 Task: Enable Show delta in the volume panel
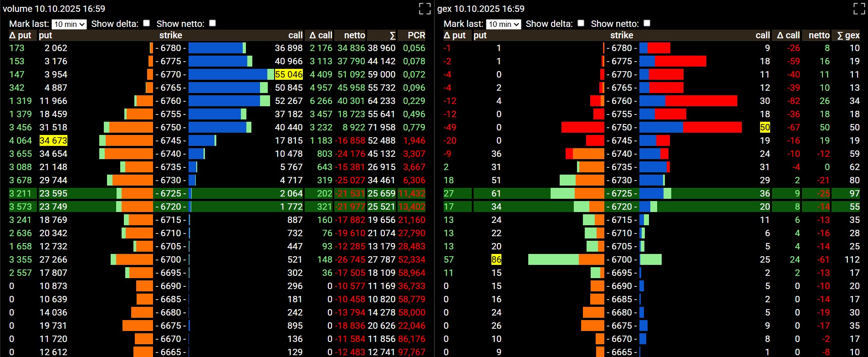pyautogui.click(x=146, y=23)
